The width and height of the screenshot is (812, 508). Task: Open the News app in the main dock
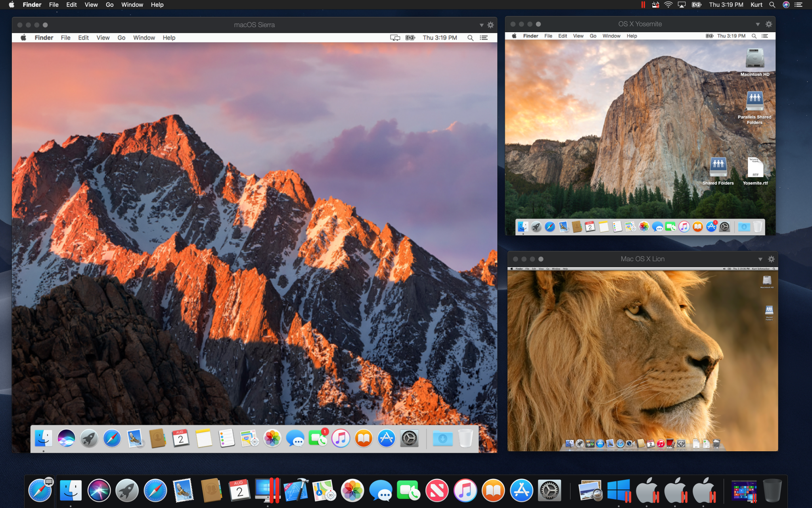pos(437,491)
